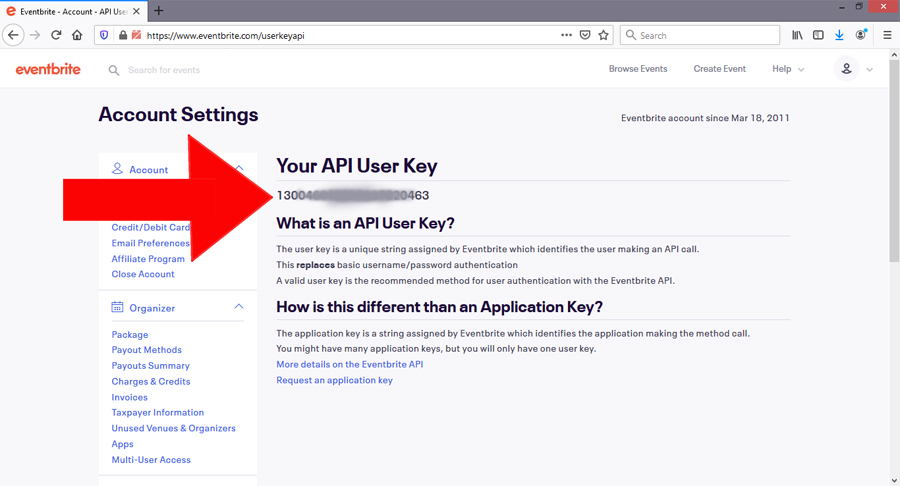Reload the page with refresh icon
The image size is (900, 486).
tap(56, 35)
